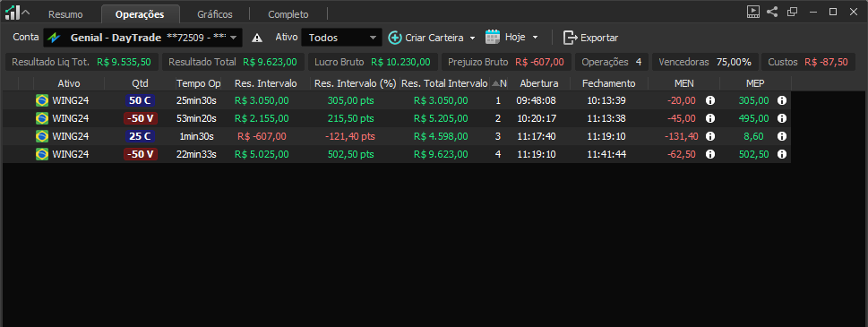Click the calendar icon beside Hoje

(493, 37)
